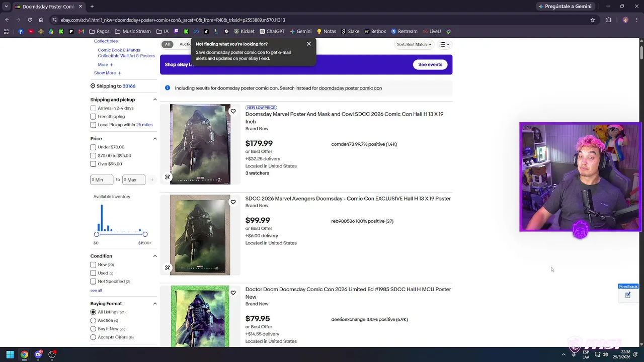Image resolution: width=644 pixels, height=362 pixels.
Task: Check Local Pickup filter
Action: (x=93, y=125)
